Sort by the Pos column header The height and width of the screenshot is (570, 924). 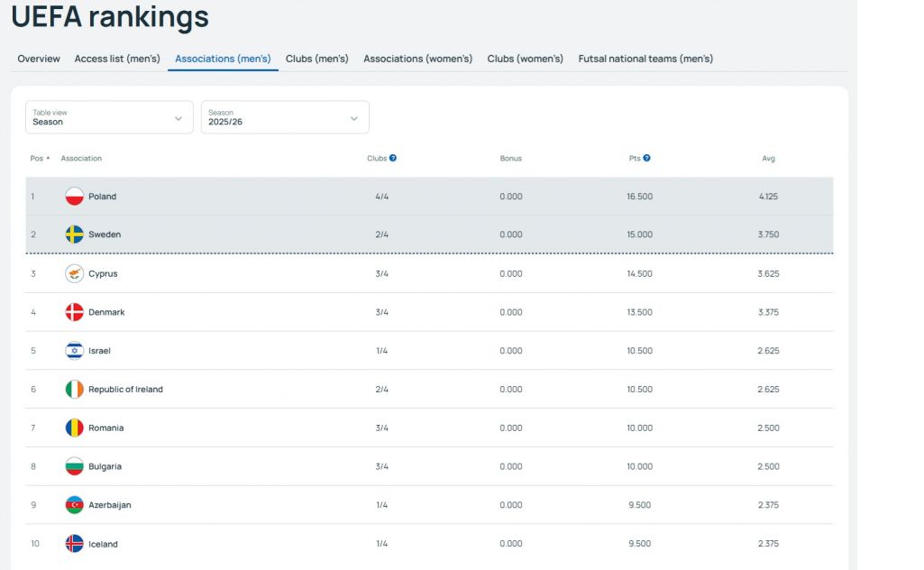coord(40,158)
